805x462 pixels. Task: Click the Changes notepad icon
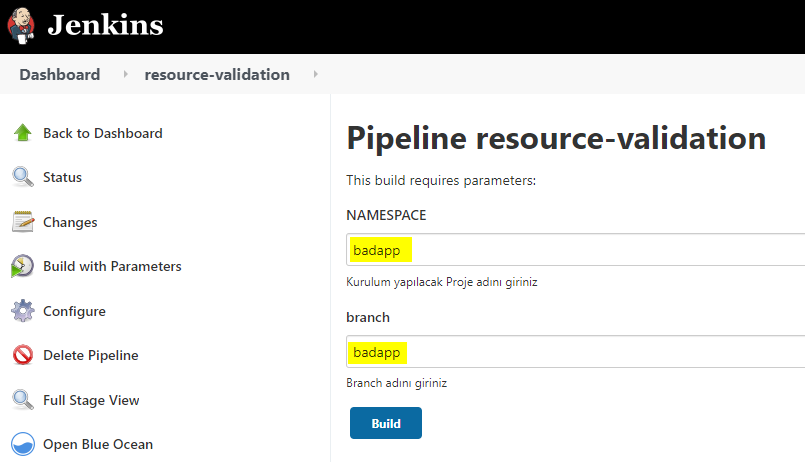coord(23,222)
